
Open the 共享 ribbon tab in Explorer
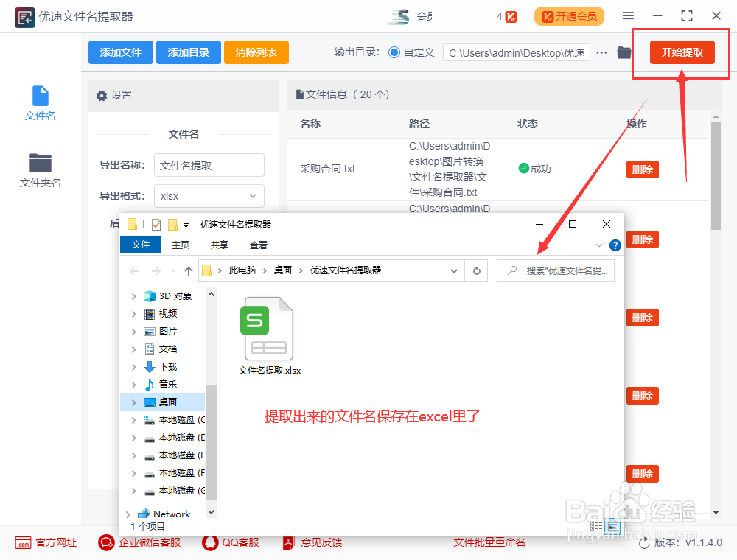click(x=219, y=245)
